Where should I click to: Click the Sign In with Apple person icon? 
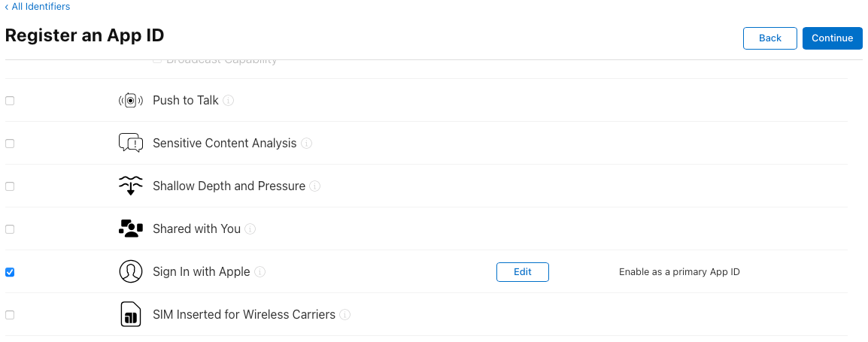(x=130, y=271)
